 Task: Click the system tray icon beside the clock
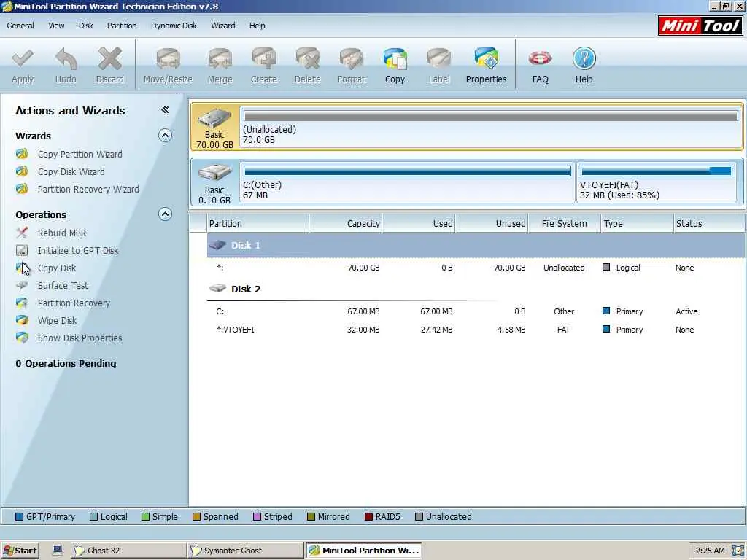point(738,551)
